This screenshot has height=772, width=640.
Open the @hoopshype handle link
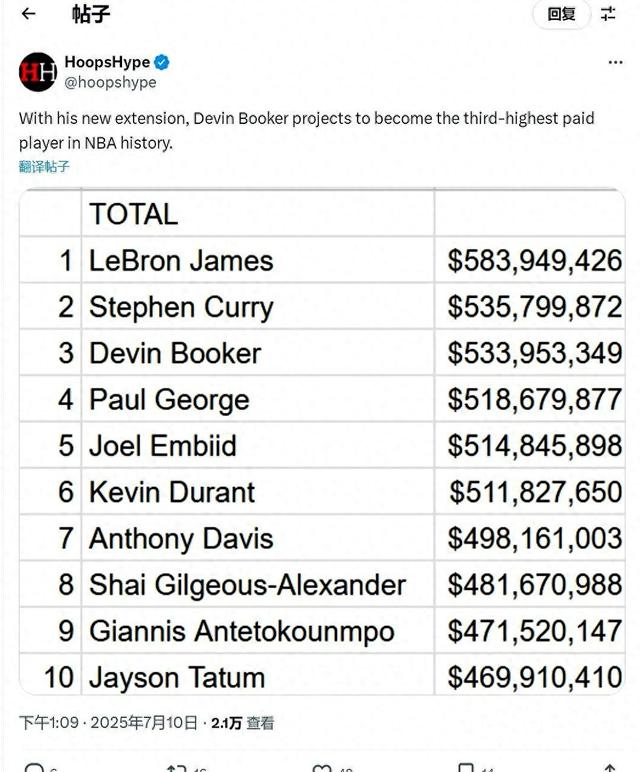tap(110, 82)
